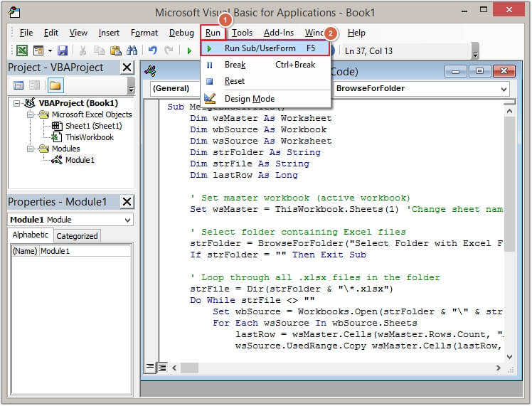
Task: Toggle Design Mode in the Run menu
Action: [x=249, y=98]
